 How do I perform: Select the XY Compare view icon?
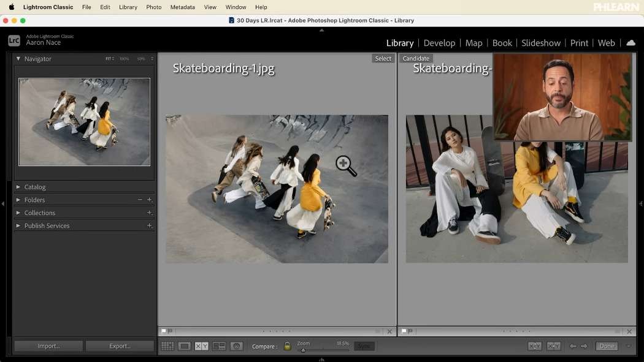[201, 346]
